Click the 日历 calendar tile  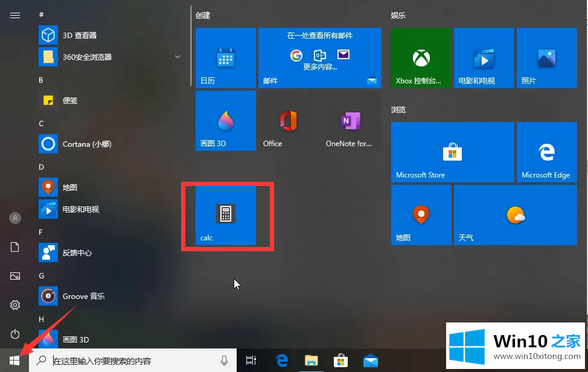coord(225,58)
